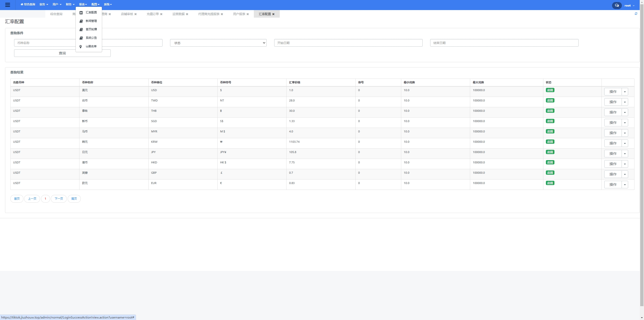Image resolution: width=644 pixels, height=320 pixels.
Task: Click the chat bubbles icon
Action: click(x=617, y=5)
